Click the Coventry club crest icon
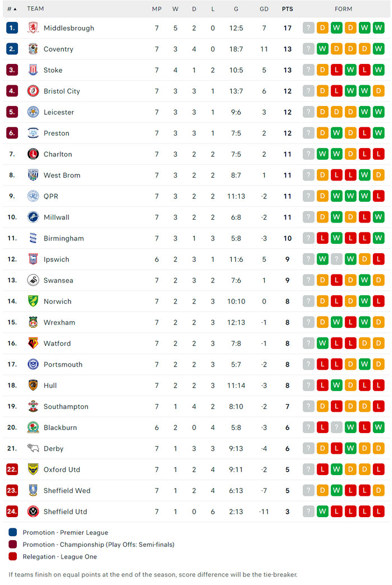Viewport: 392px width, 585px height. (33, 49)
